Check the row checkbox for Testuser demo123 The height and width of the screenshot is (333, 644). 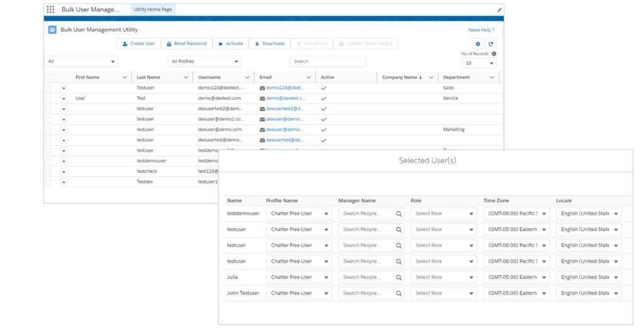pos(48,88)
